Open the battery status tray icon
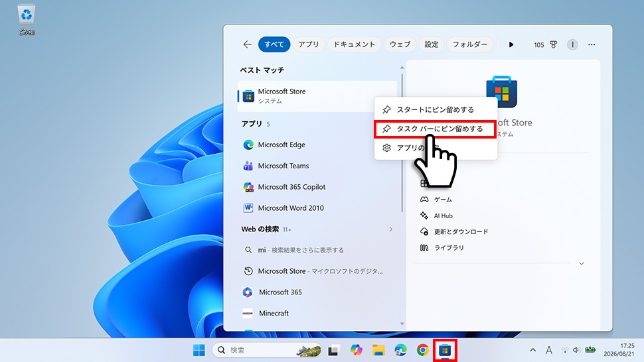The width and height of the screenshot is (644, 362). tap(590, 350)
